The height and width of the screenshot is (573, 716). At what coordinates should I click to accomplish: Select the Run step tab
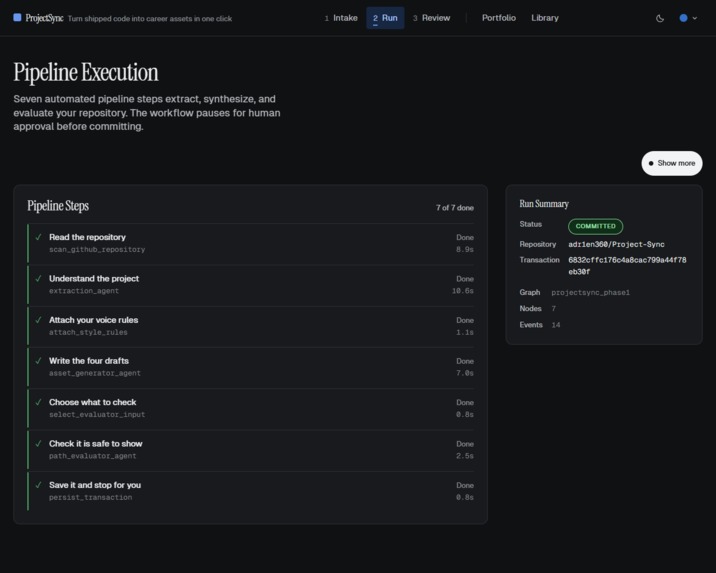click(x=385, y=18)
